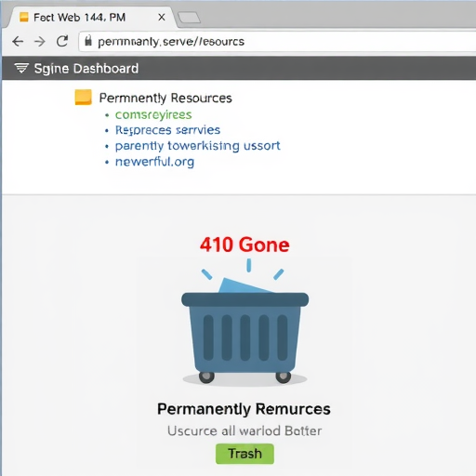Click the yellow folder icon beside Permnently Resources
The width and height of the screenshot is (476, 476).
tap(84, 98)
